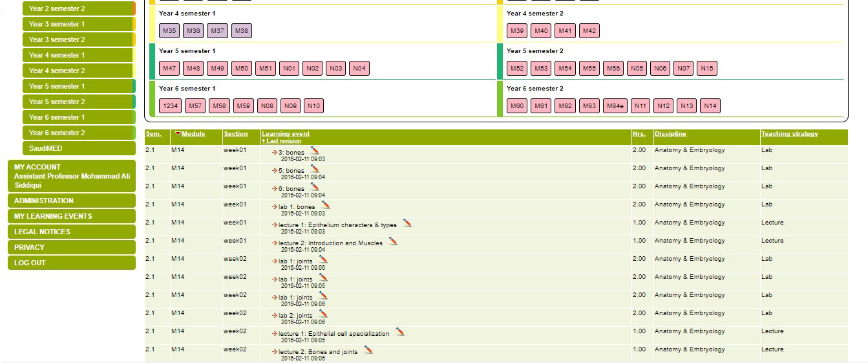
Task: Select 'Year 5 semester 1' in the sidebar
Action: tap(57, 86)
